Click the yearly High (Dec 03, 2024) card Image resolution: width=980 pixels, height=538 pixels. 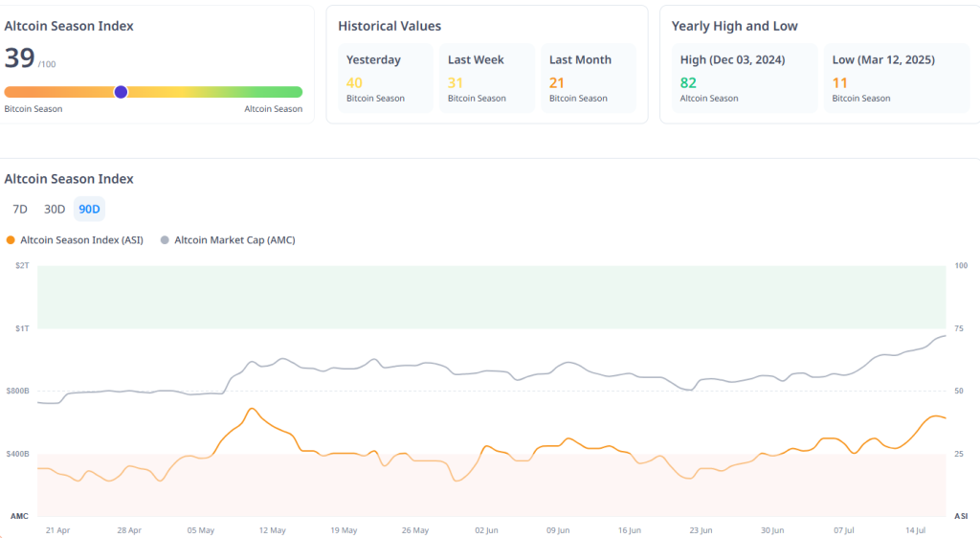point(743,78)
